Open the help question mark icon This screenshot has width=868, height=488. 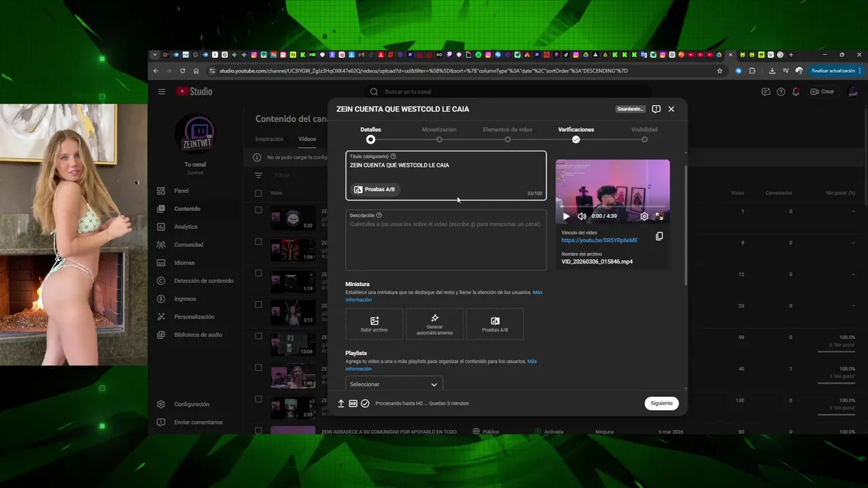point(781,91)
